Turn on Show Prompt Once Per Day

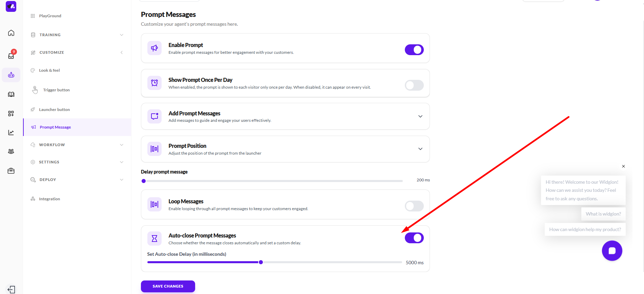[x=414, y=85]
